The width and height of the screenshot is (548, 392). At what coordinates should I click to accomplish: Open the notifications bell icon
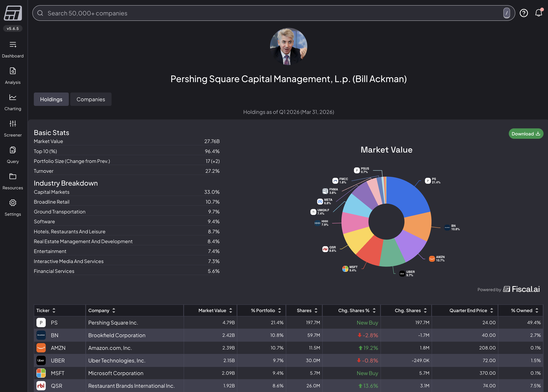539,13
